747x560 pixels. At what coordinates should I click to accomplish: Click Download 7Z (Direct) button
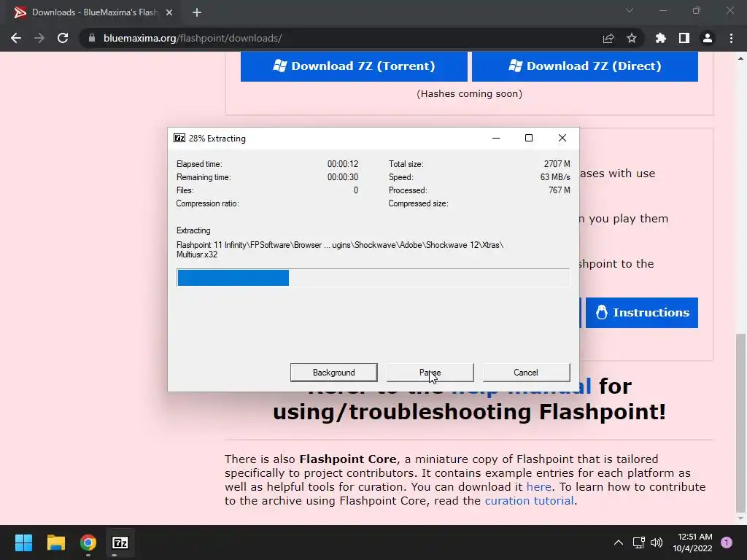[x=585, y=66]
